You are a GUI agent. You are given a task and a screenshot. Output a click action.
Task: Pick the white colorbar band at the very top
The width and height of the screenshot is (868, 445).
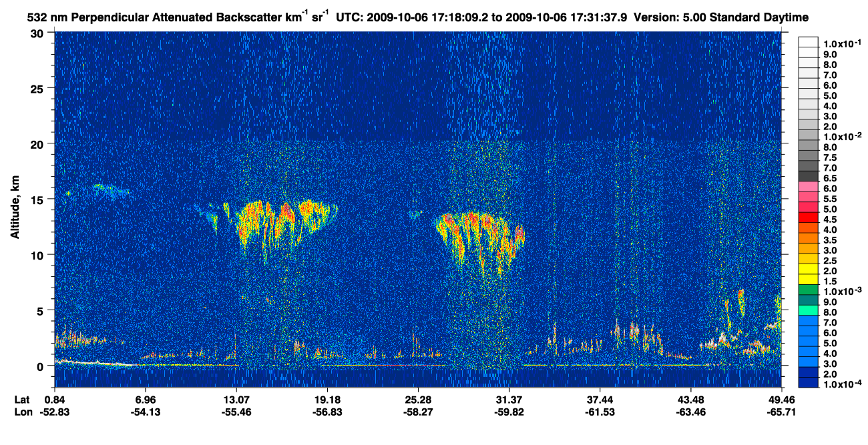(809, 41)
